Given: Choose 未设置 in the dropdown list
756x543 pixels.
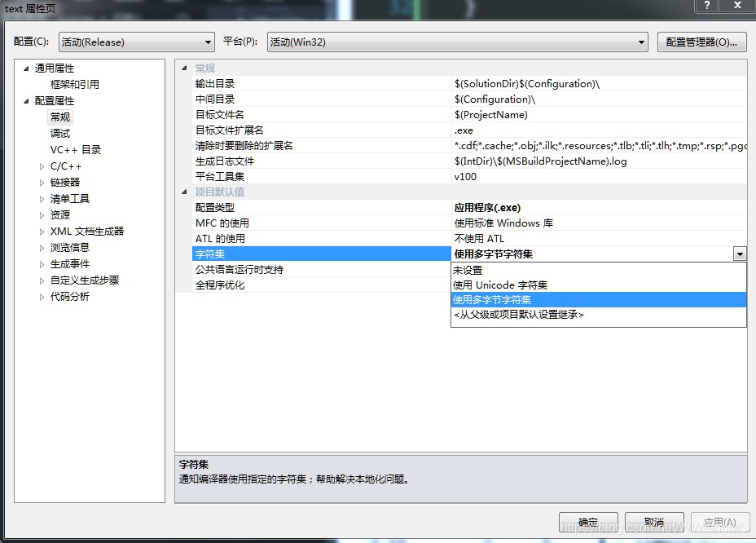Looking at the screenshot, I should coord(599,271).
